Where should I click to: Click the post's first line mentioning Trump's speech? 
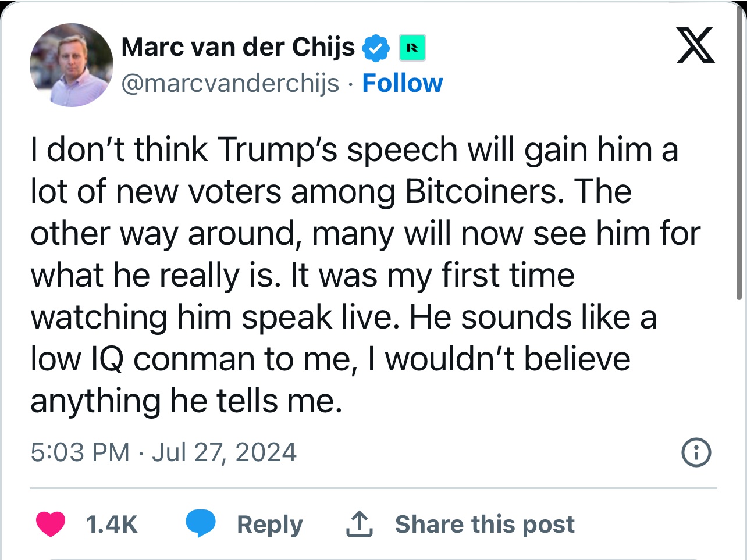click(x=354, y=150)
